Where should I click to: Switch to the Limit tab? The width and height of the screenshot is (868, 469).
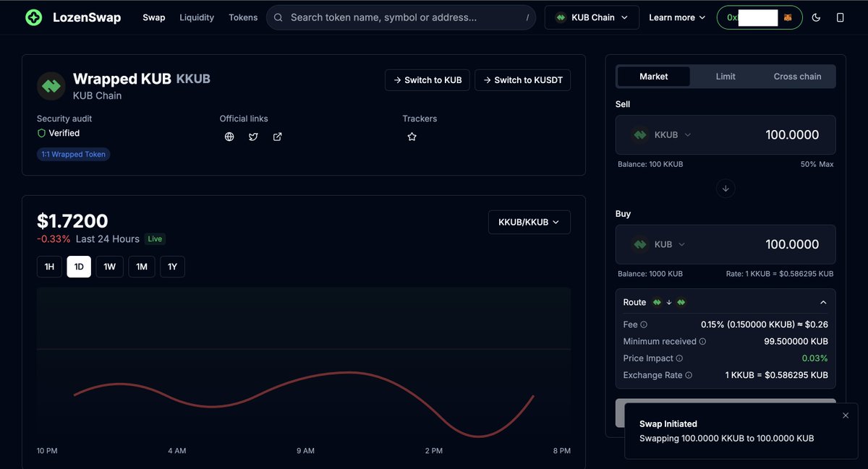point(726,77)
